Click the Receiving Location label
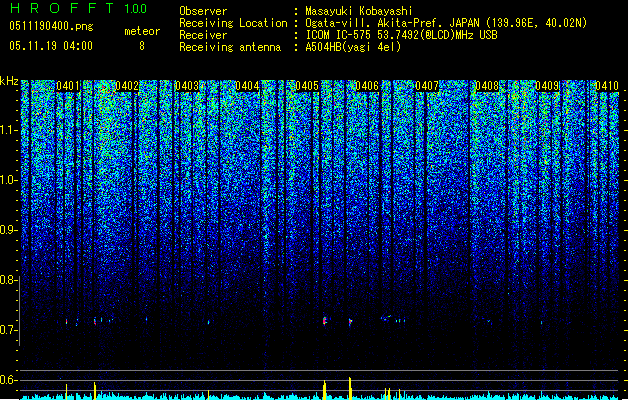This screenshot has width=629, height=400. click(233, 23)
